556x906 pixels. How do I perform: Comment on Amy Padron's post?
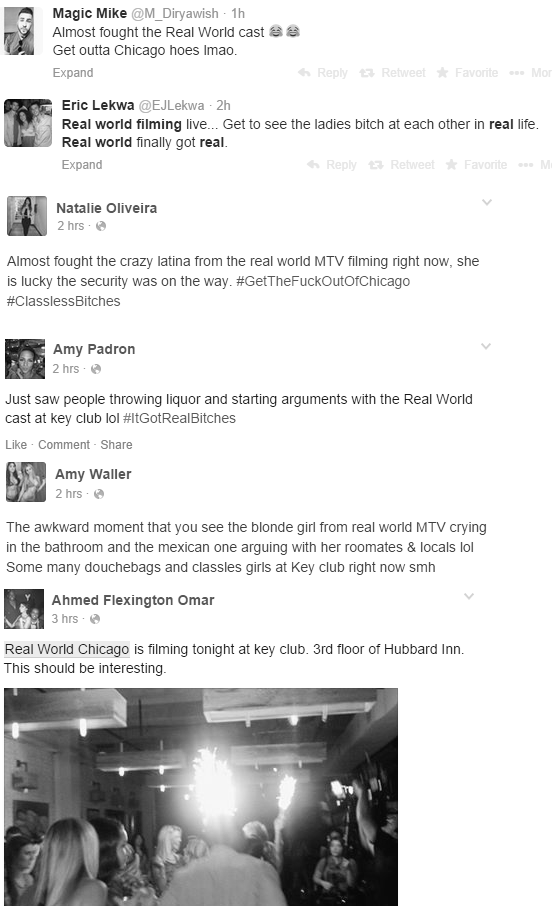pyautogui.click(x=64, y=445)
